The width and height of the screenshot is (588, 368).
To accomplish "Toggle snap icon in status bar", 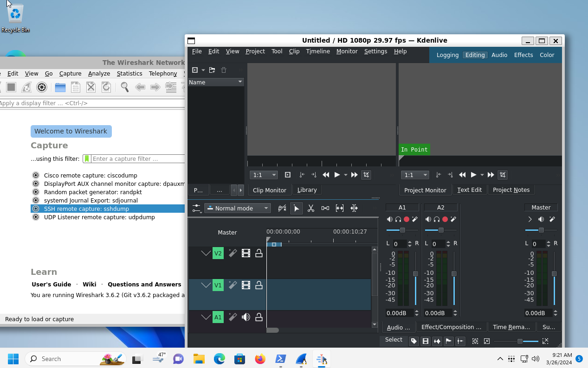I will click(460, 341).
